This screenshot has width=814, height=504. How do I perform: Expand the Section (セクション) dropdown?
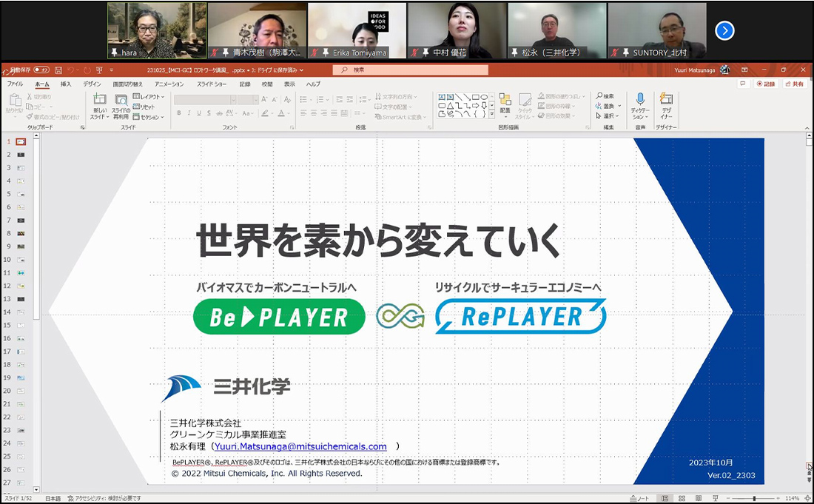coord(149,117)
